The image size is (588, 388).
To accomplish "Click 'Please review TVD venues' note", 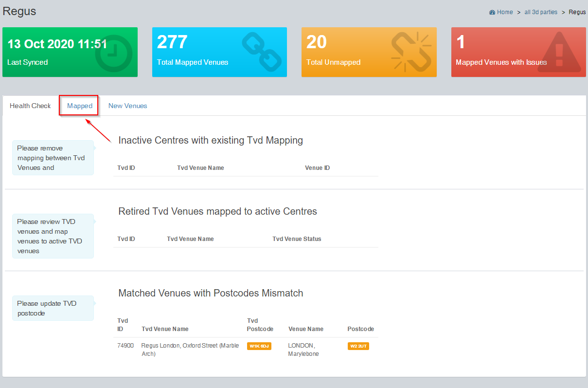I will 53,236.
